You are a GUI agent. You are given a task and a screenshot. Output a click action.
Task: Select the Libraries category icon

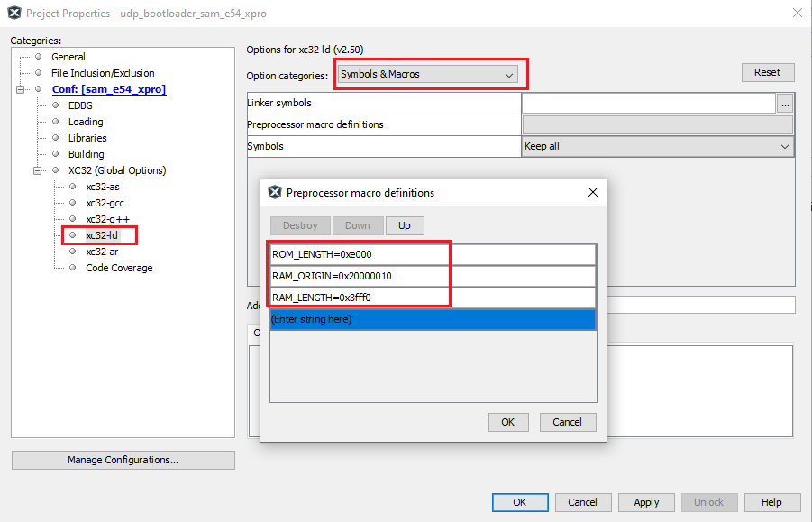click(55, 137)
